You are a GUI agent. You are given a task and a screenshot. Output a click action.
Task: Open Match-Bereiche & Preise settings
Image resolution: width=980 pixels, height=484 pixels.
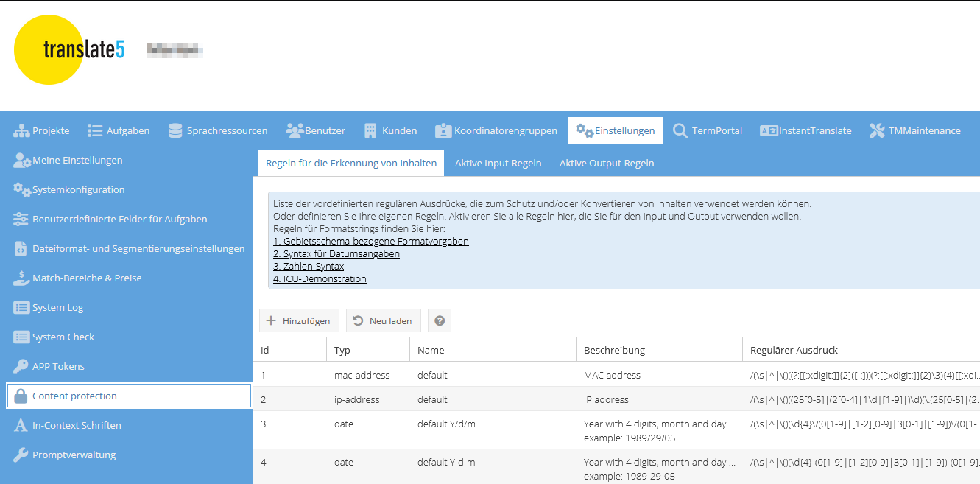coord(86,278)
